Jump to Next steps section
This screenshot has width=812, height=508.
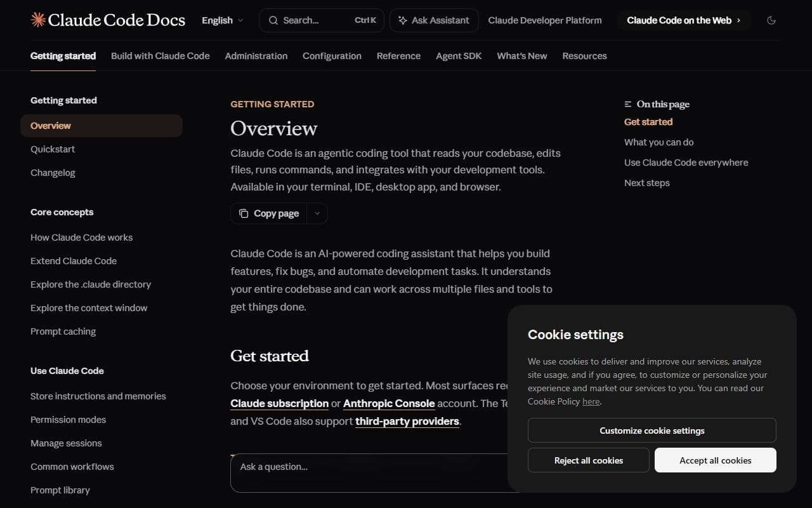(x=647, y=183)
